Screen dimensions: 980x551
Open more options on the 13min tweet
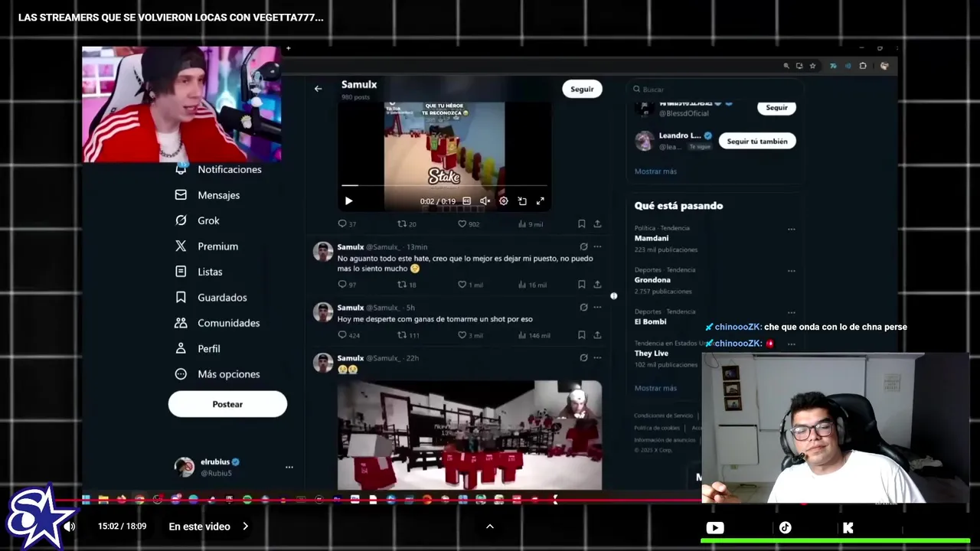[597, 246]
